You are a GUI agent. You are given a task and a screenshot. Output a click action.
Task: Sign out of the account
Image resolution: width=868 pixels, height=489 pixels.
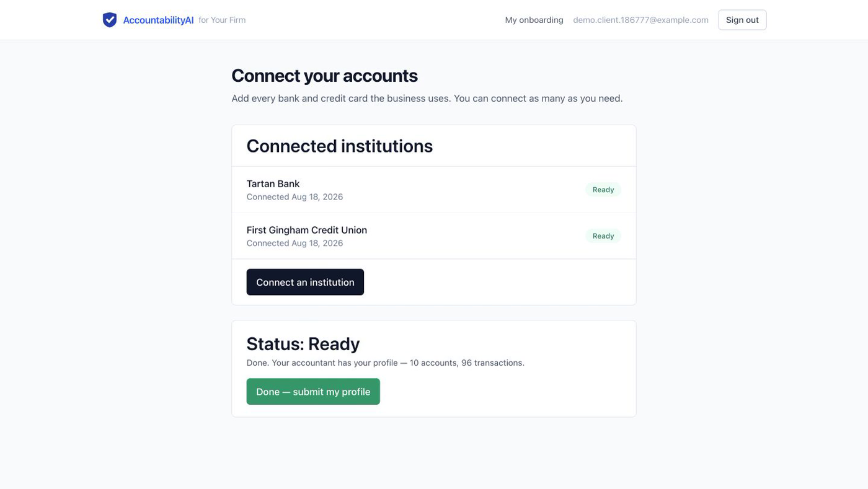742,20
